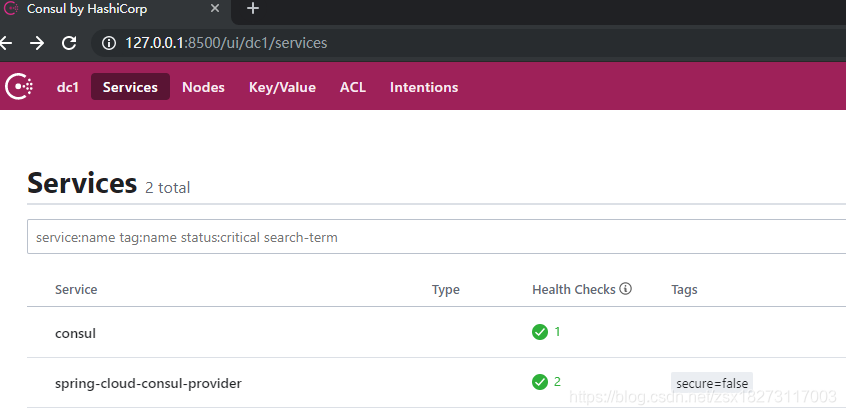Click the browser address bar URL
846x415 pixels.
[226, 43]
